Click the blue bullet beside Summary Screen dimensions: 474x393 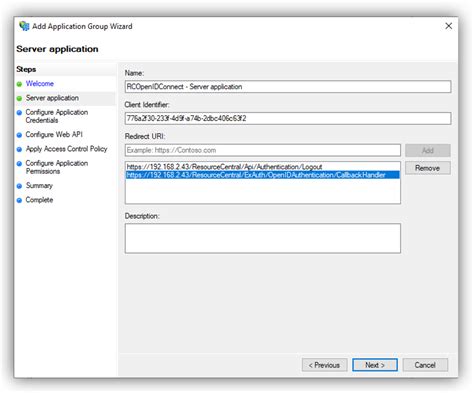[x=19, y=186]
